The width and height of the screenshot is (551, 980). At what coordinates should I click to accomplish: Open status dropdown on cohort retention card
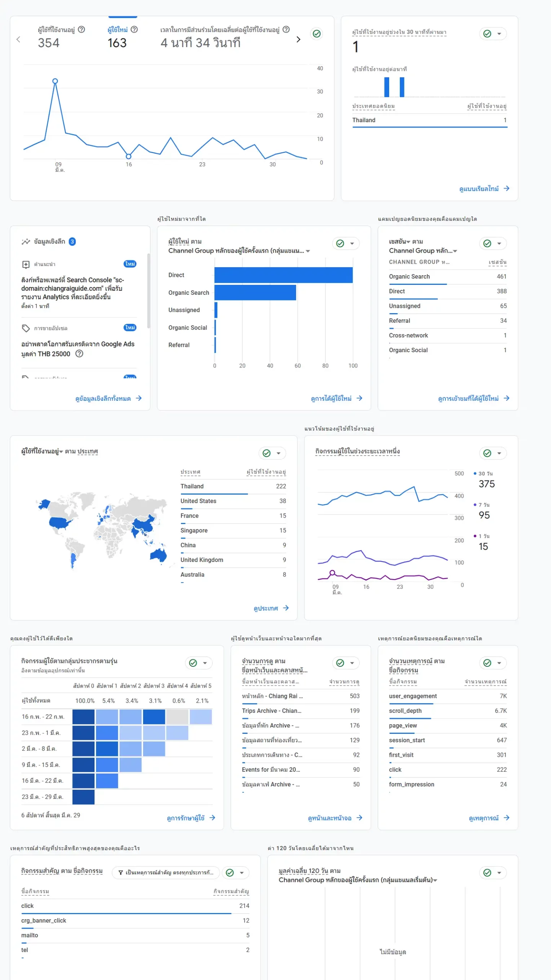pyautogui.click(x=205, y=663)
